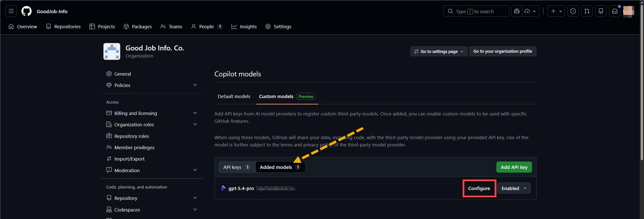The image size is (644, 219).
Task: Open the user profile avatar
Action: pos(628,11)
